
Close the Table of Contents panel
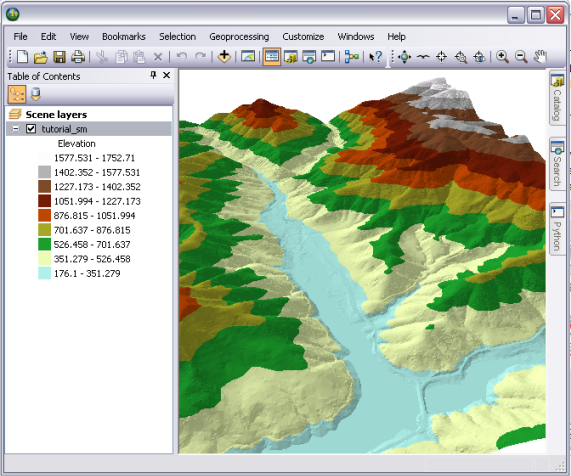166,75
